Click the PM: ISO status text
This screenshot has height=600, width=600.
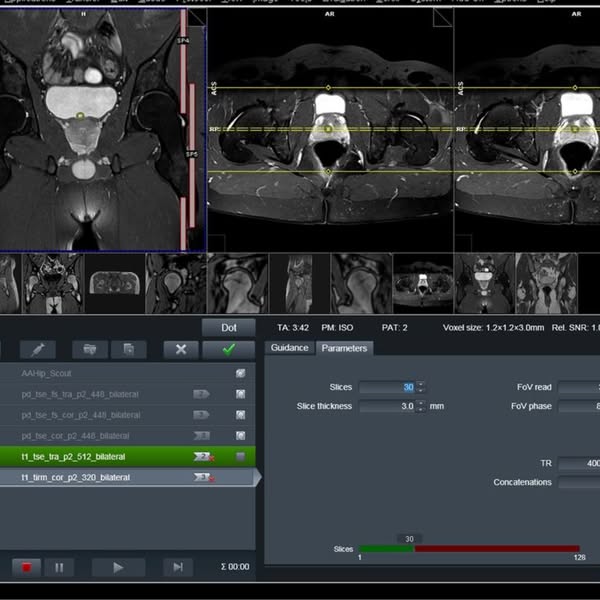pyautogui.click(x=337, y=328)
